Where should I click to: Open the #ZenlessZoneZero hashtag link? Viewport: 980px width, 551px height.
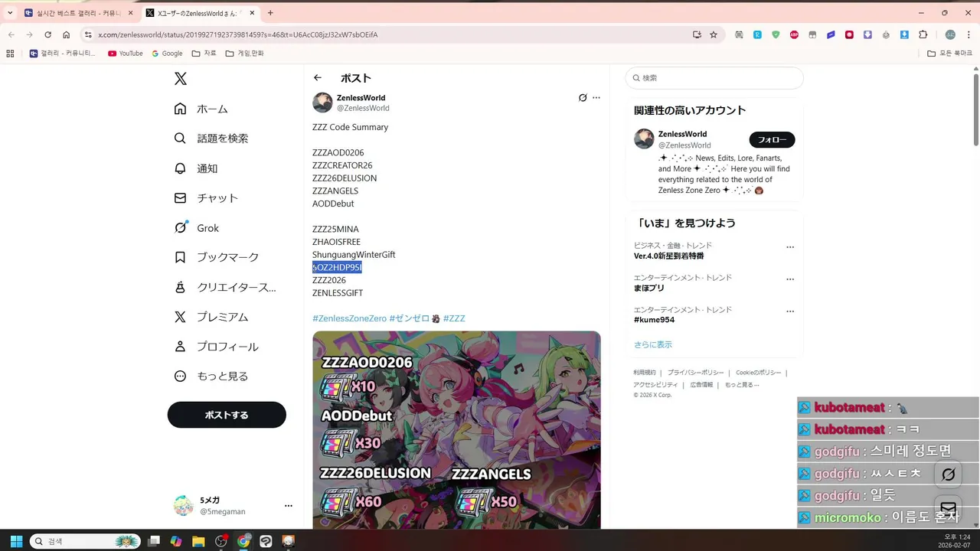[349, 318]
